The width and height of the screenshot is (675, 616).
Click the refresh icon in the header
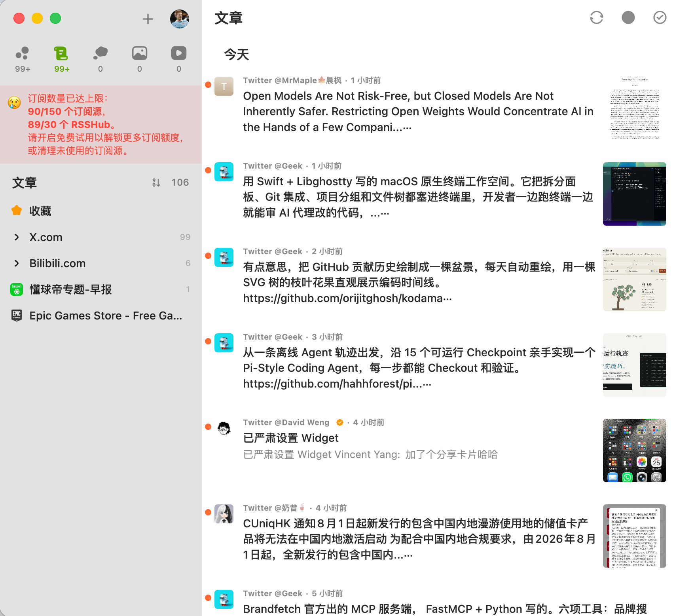596,17
